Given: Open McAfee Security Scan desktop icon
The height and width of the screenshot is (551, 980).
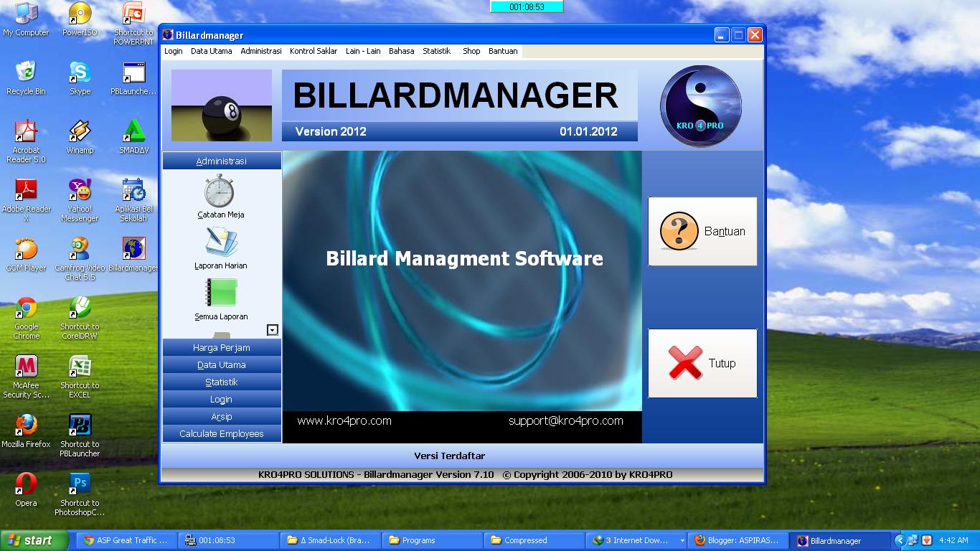Looking at the screenshot, I should 26,377.
